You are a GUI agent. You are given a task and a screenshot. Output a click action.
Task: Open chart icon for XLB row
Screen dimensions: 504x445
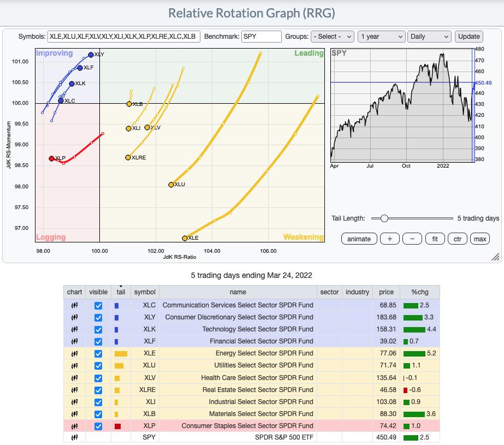(x=75, y=414)
